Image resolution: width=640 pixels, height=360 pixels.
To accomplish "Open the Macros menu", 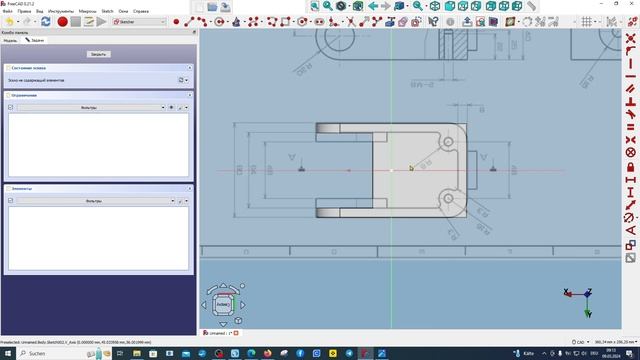I will click(87, 11).
